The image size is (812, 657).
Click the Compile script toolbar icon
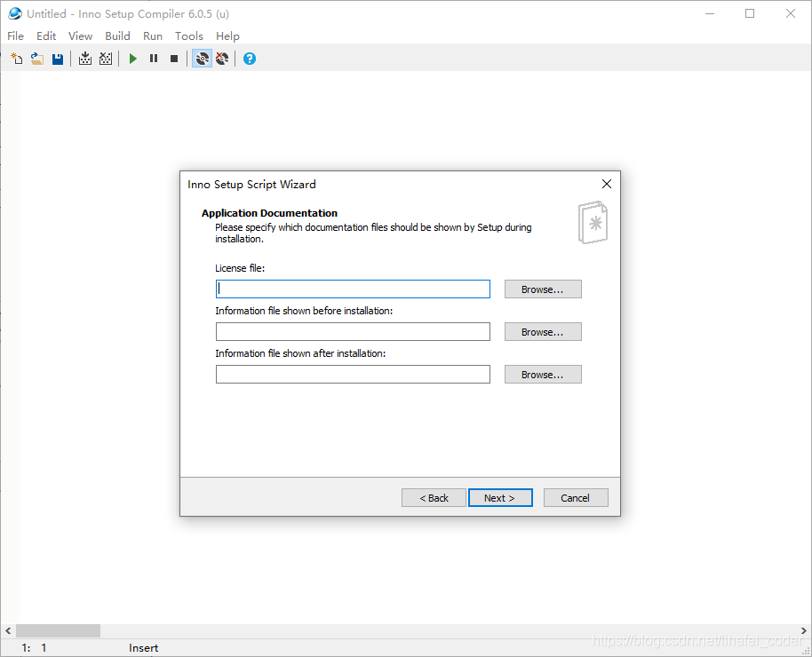(x=85, y=59)
